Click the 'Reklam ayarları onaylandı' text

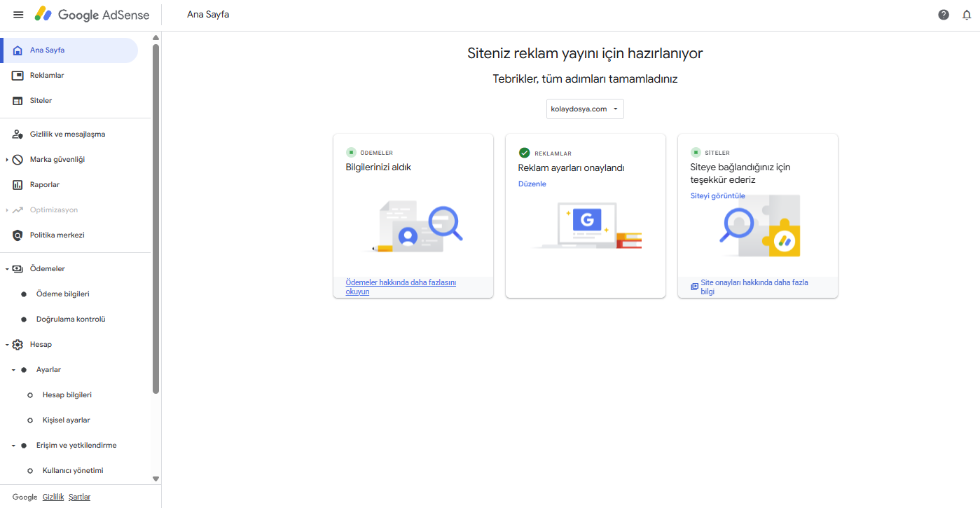571,168
